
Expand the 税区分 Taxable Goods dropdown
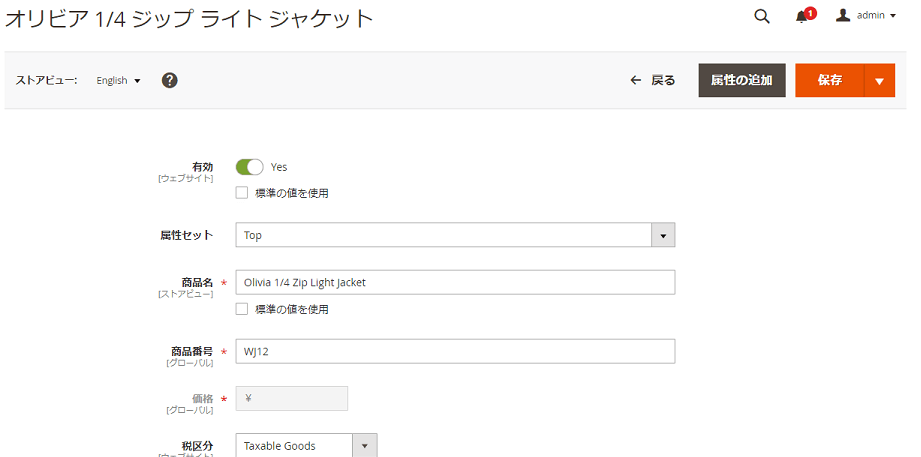pos(364,446)
